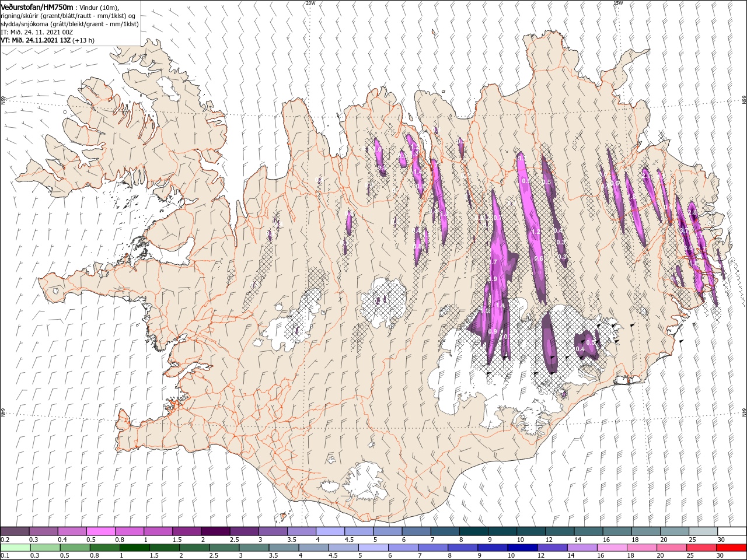This screenshot has width=747, height=560.
Task: Select the 8 indigo swatch in lower legend
Action: click(x=462, y=548)
